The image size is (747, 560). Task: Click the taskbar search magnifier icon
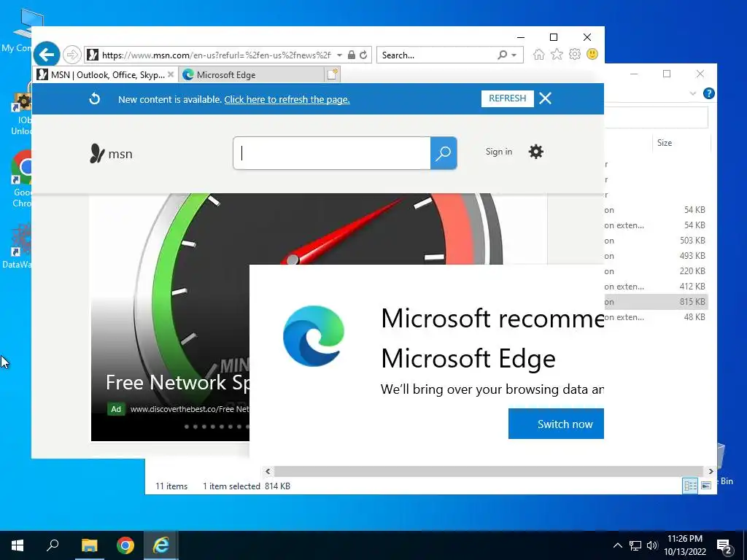coord(53,545)
